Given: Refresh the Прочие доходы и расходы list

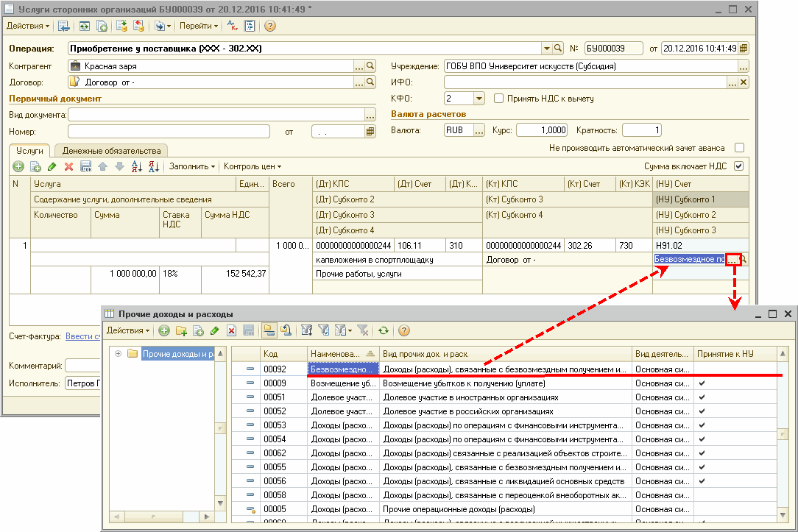Looking at the screenshot, I should [384, 331].
